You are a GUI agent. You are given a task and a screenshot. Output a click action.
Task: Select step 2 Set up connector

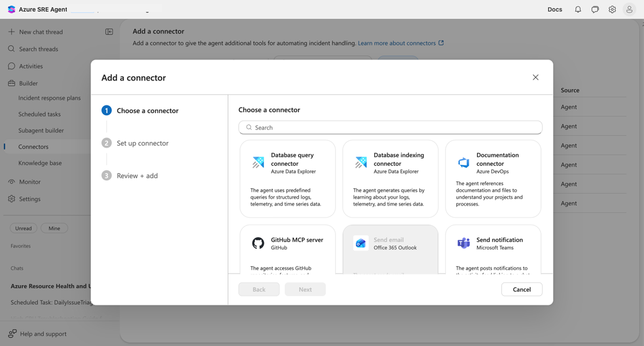coord(135,143)
